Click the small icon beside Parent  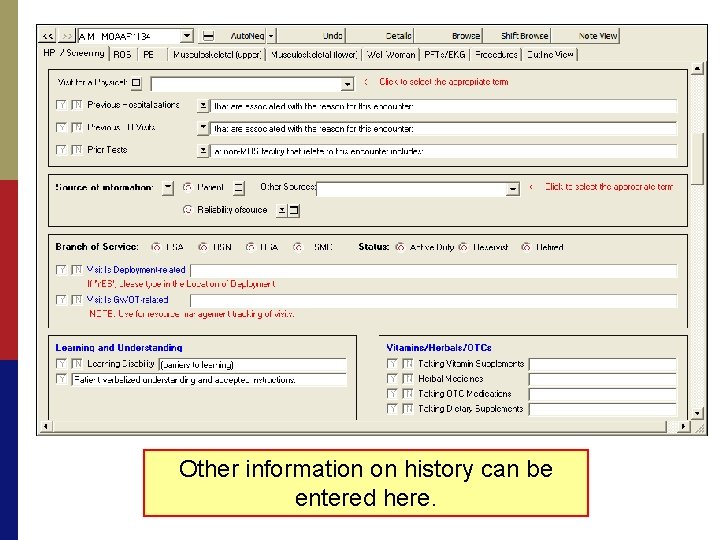click(239, 188)
